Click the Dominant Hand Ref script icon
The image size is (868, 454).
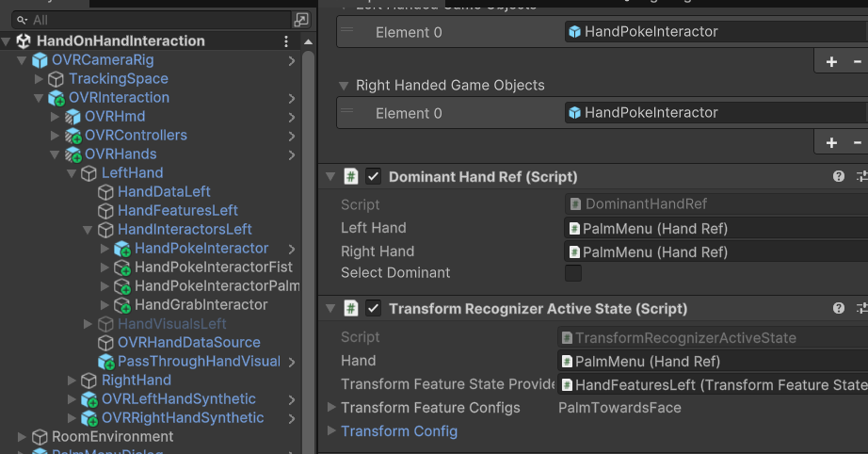[351, 177]
